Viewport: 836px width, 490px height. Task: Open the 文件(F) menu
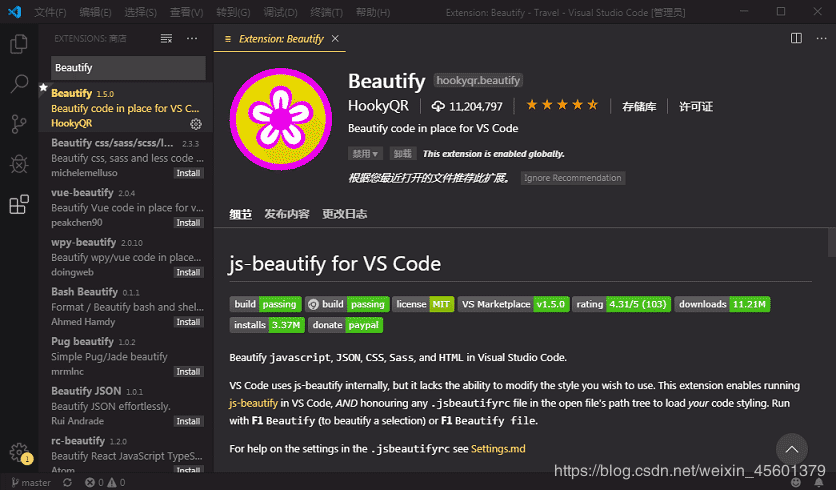(49, 12)
